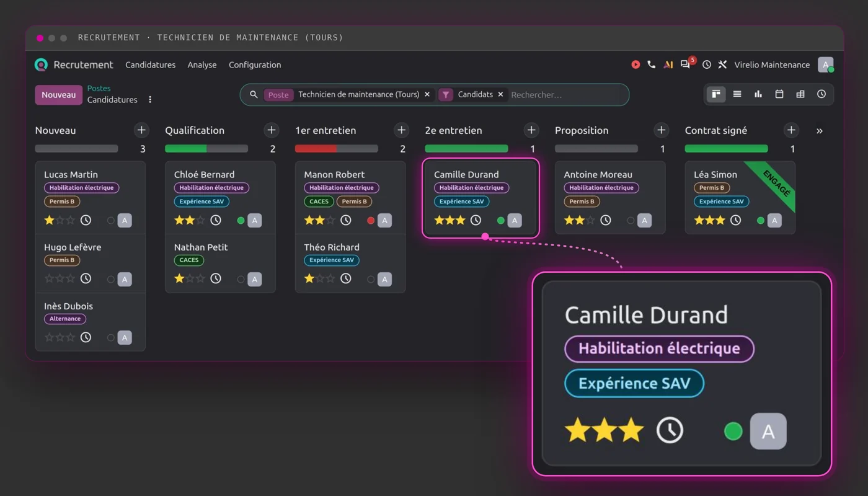Toggle first priority star on Léa Simon
868x496 pixels.
coord(699,220)
